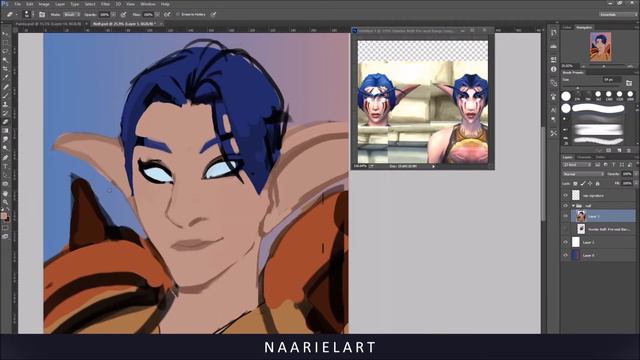The height and width of the screenshot is (360, 640).
Task: Toggle lock position icon
Action: click(590, 184)
